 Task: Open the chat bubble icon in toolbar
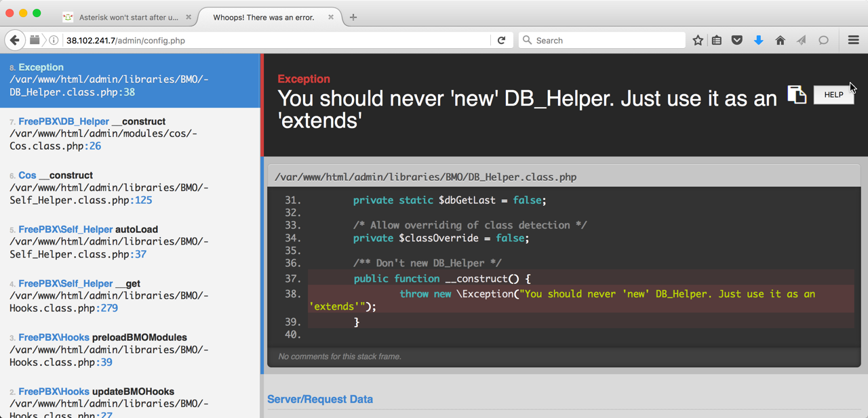[823, 41]
